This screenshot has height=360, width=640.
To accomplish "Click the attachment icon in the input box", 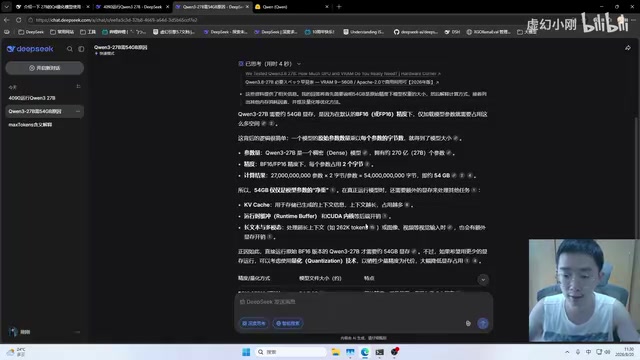I will click(x=468, y=323).
